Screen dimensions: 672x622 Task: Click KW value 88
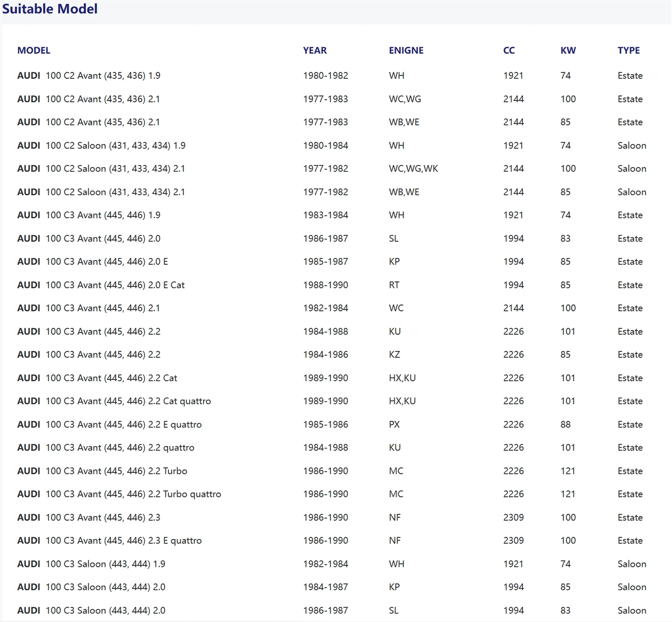point(565,424)
